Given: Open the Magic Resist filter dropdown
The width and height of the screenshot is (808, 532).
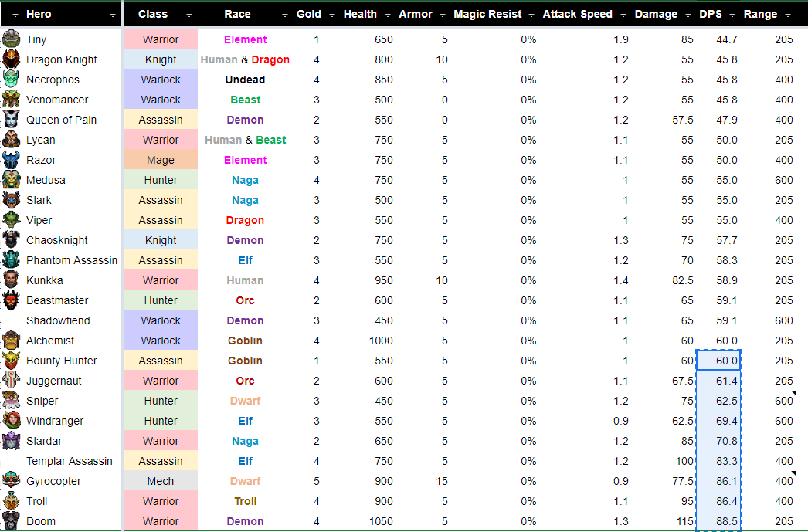Looking at the screenshot, I should [531, 15].
